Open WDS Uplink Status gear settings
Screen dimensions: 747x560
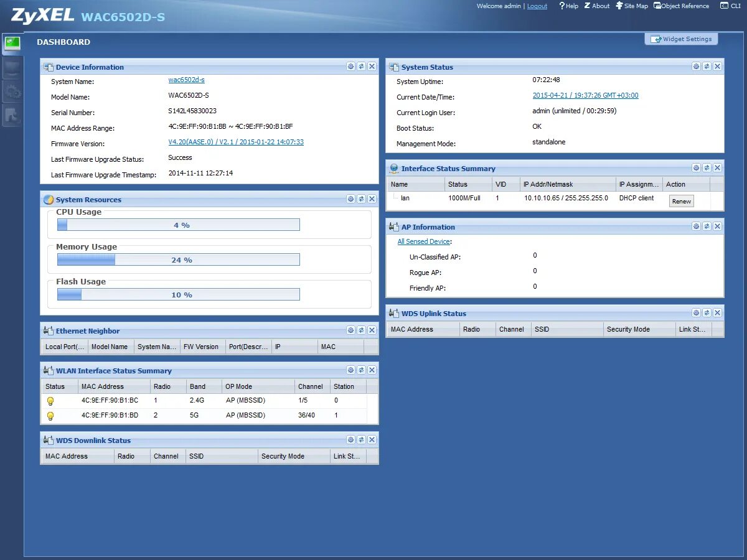pos(696,313)
